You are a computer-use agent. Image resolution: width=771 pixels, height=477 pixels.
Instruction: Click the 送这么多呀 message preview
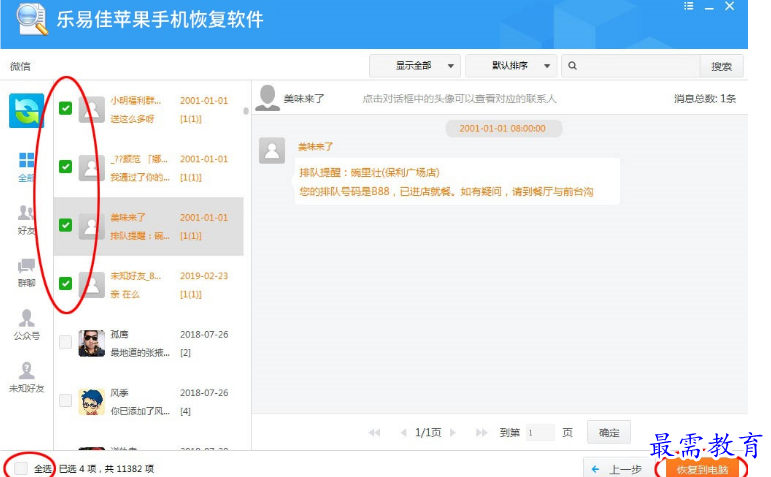132,119
